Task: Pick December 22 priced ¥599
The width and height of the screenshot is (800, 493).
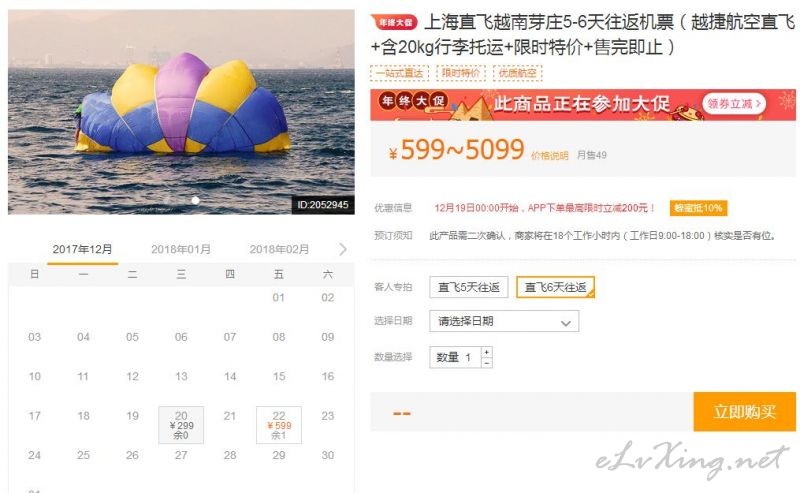Action: coord(279,425)
